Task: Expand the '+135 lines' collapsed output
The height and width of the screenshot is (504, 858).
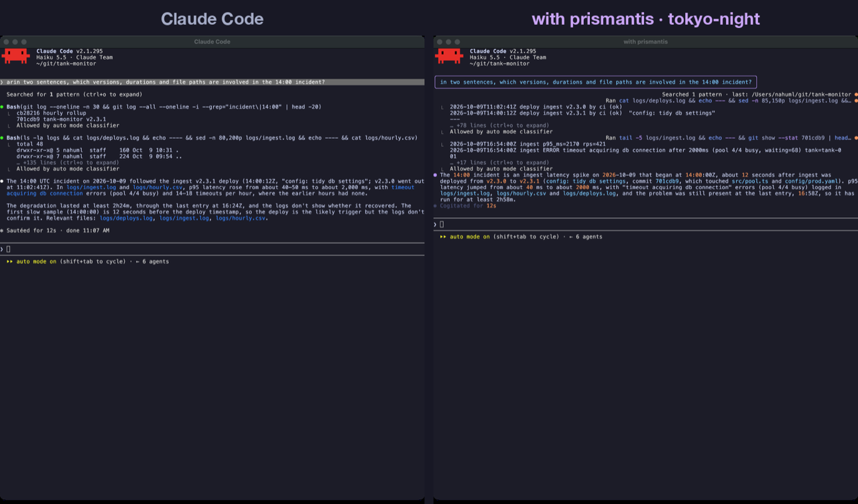Action: pos(68,162)
